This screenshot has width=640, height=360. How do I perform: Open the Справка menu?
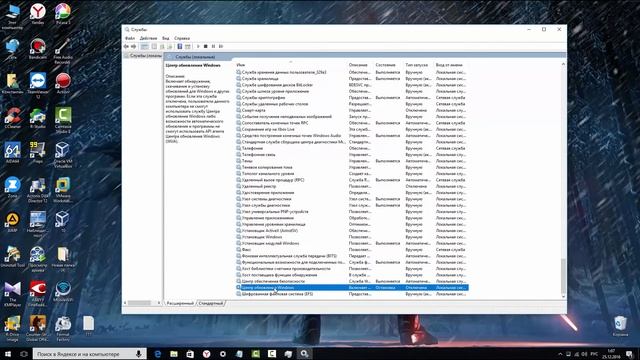[x=182, y=38]
